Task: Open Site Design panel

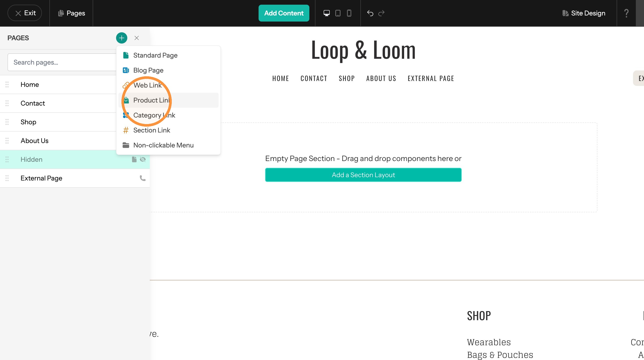Action: [584, 13]
